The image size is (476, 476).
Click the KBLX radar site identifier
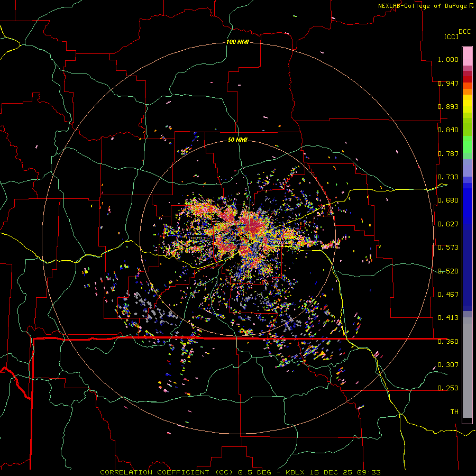295,472
